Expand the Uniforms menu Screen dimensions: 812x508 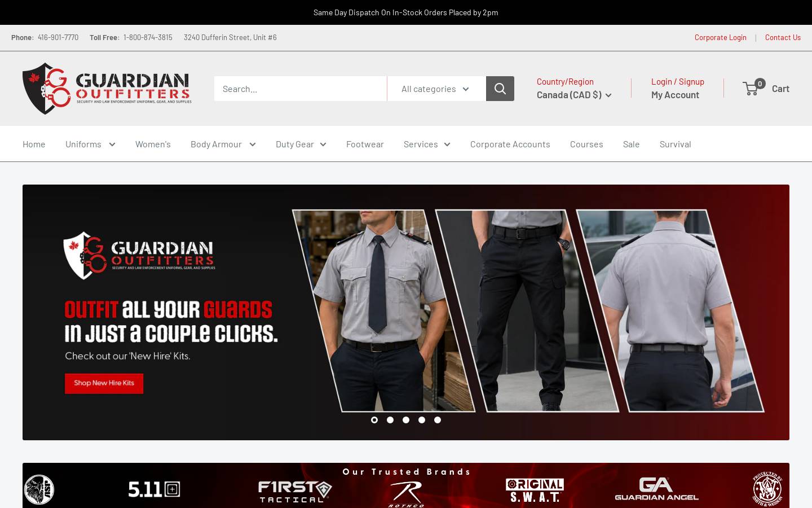90,144
